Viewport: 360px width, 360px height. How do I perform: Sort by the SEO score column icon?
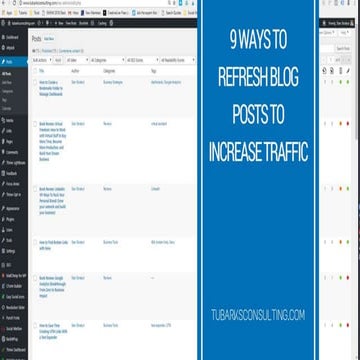(340, 71)
